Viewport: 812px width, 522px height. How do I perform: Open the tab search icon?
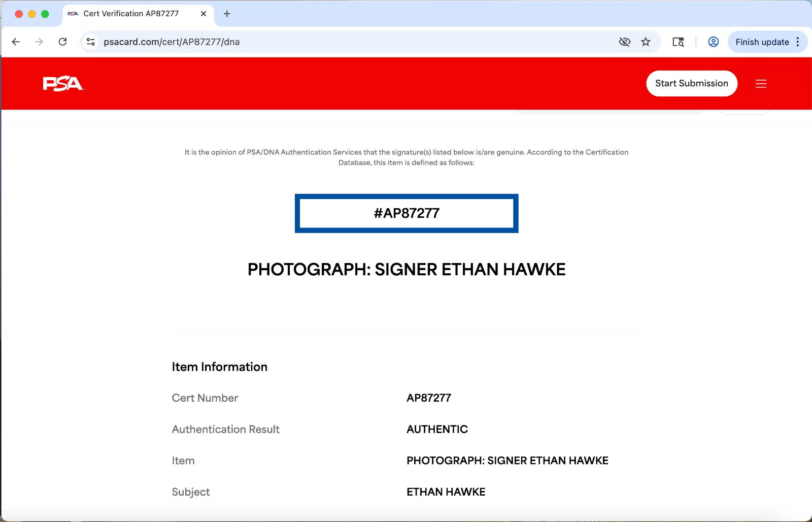pos(678,42)
